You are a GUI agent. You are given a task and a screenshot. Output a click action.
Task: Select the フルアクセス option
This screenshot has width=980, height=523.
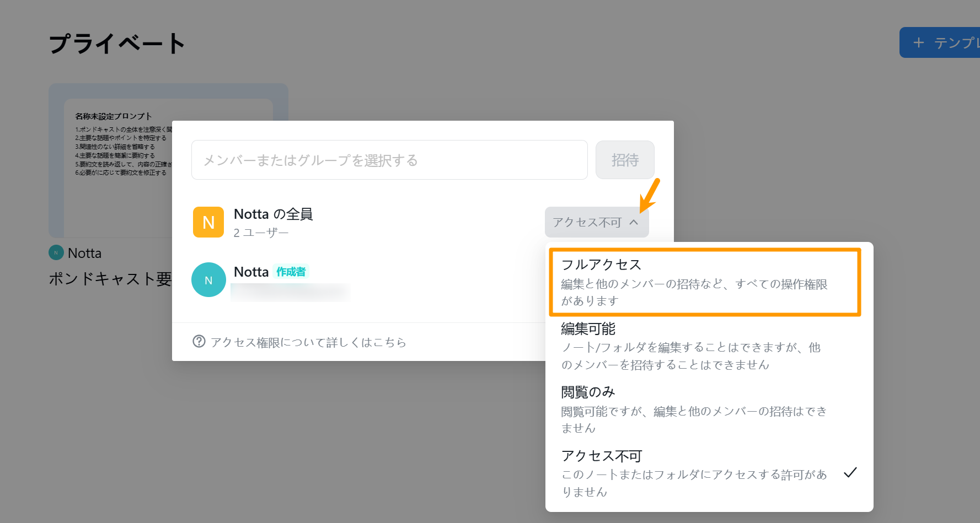[705, 282]
